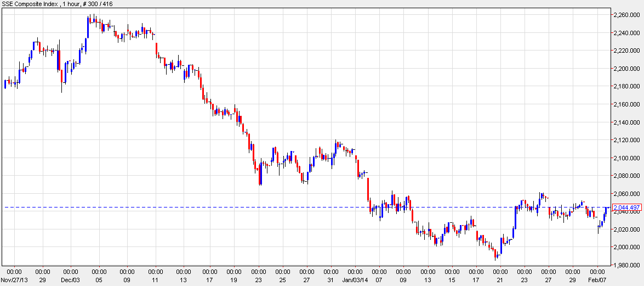Screen dimensions: 644x286
Task: Click the 2,080.000 price axis label
Action: tap(626, 176)
